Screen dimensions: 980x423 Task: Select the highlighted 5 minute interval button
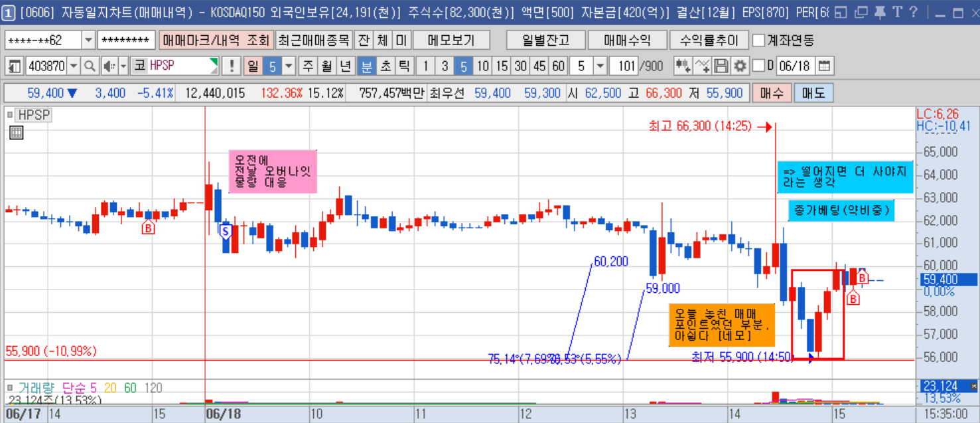coord(464,66)
